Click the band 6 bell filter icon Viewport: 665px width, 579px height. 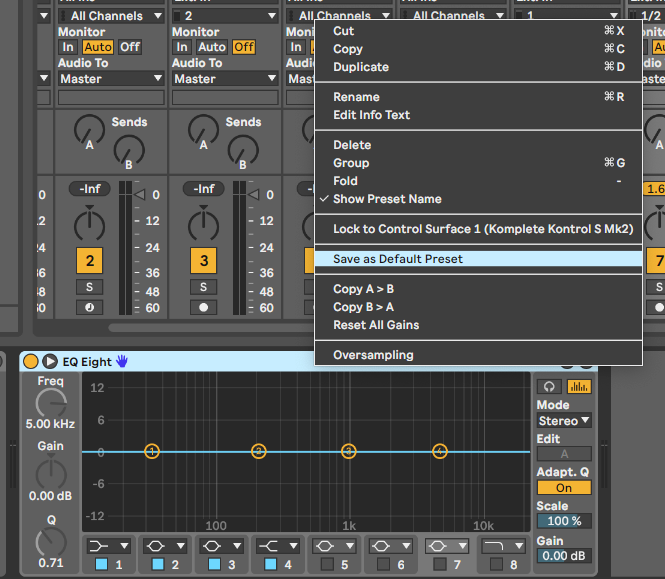click(381, 546)
